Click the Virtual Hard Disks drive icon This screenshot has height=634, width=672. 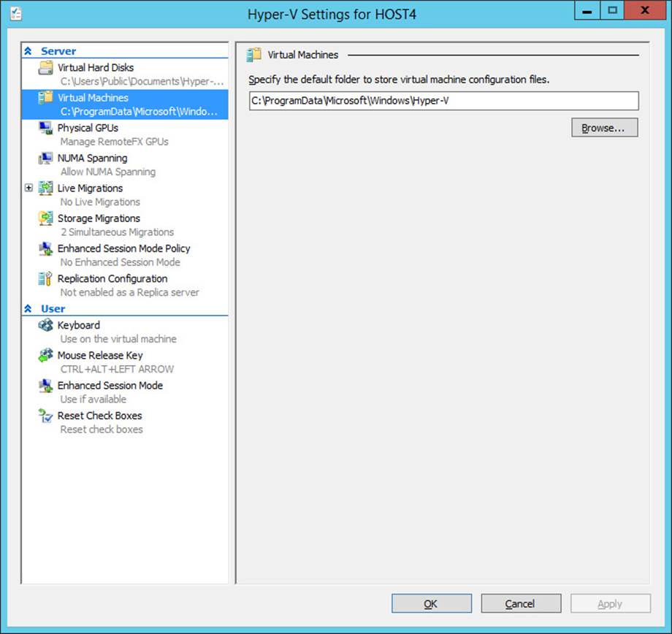point(45,68)
